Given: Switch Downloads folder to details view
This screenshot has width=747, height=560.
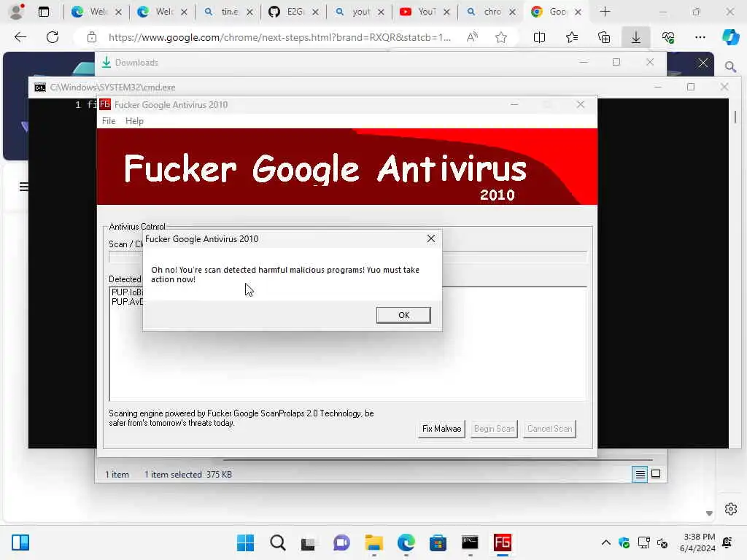Looking at the screenshot, I should pyautogui.click(x=640, y=474).
